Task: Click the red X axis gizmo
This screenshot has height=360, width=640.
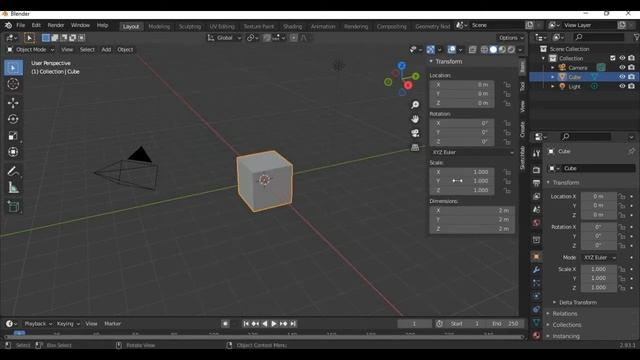Action: pyautogui.click(x=408, y=85)
